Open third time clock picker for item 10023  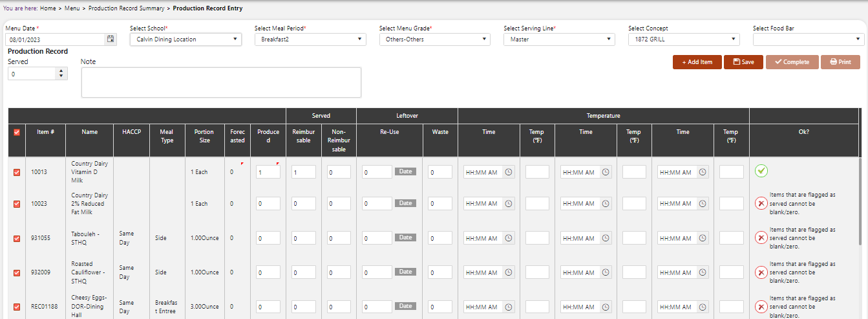coord(703,203)
